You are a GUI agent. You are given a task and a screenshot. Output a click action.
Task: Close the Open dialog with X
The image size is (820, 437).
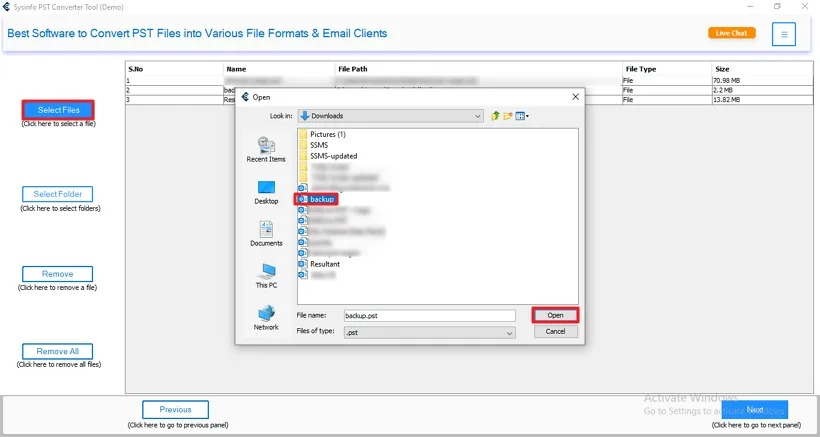(x=575, y=97)
